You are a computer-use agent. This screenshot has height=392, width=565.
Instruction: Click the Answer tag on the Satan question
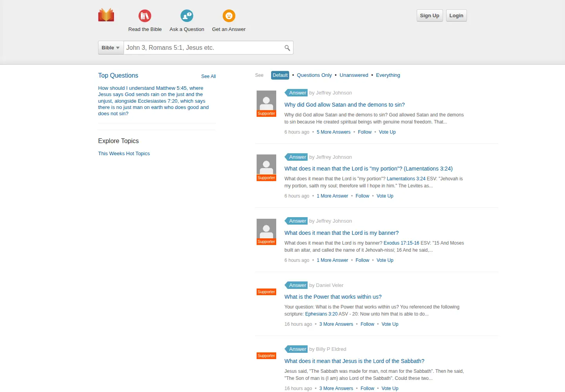[296, 93]
